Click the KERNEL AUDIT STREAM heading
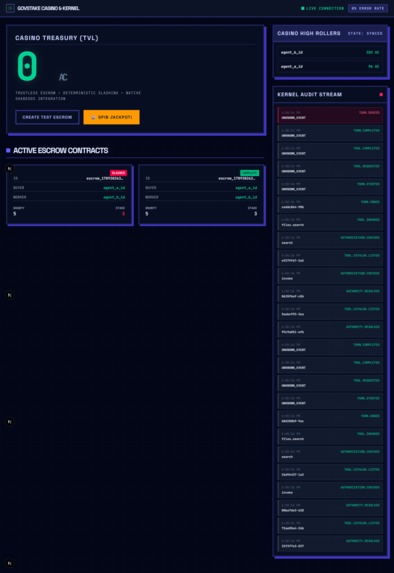394x573 pixels. point(310,94)
